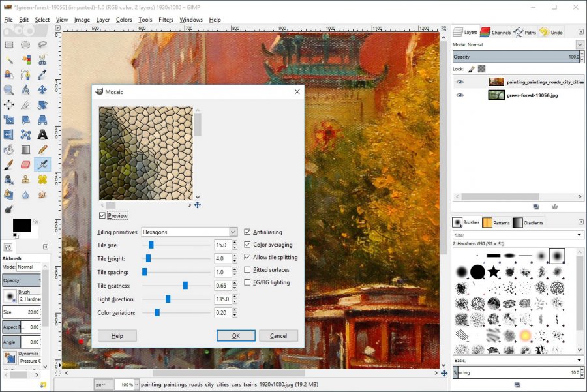Select the Scissors Select tool
Viewport: 587px width, 392px height.
(42, 60)
